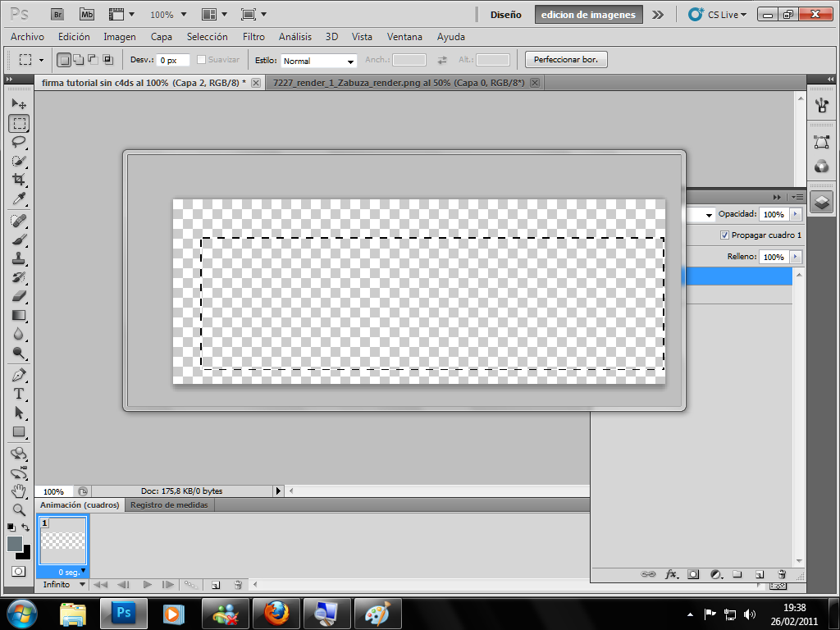Open the Selección menu
Image resolution: width=840 pixels, height=630 pixels.
(207, 36)
